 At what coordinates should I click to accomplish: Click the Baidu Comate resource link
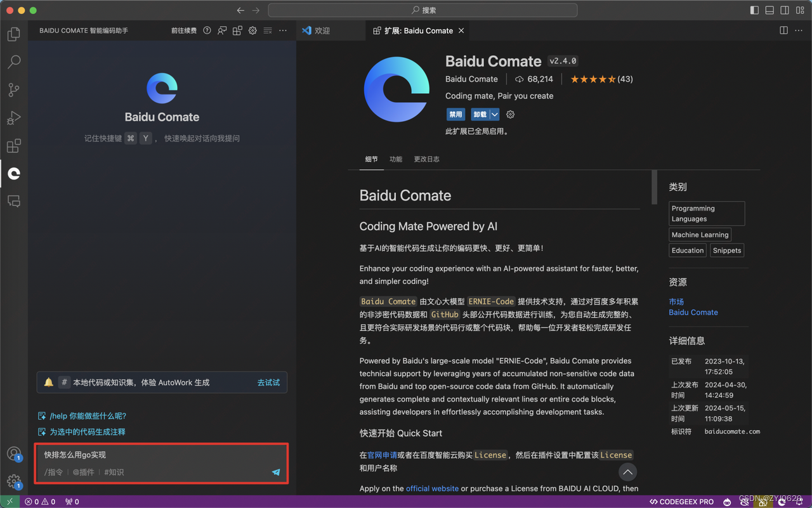(693, 312)
